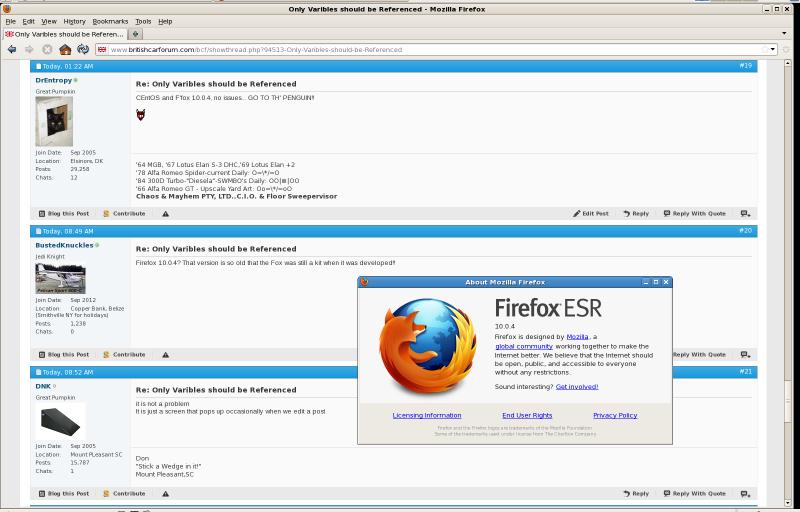Click Edit Post on DrEntropy's post
The image size is (800, 512).
(x=590, y=214)
